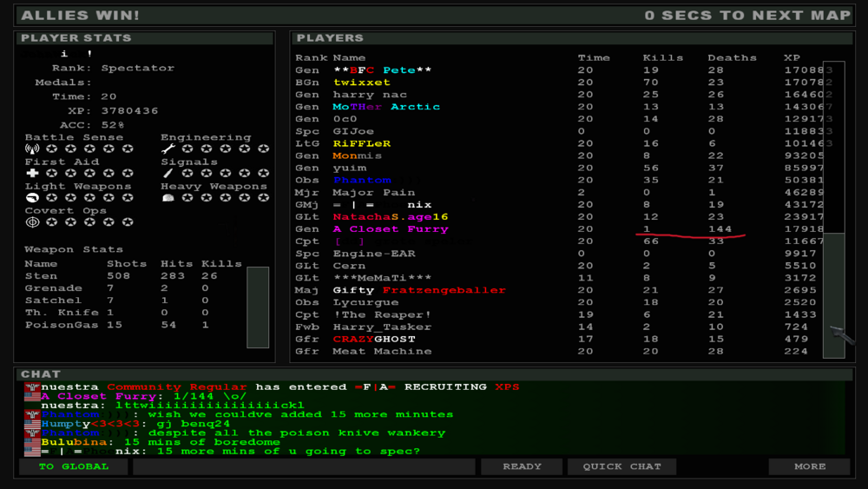
Task: Click the TO GLOBAL chat button
Action: [74, 466]
